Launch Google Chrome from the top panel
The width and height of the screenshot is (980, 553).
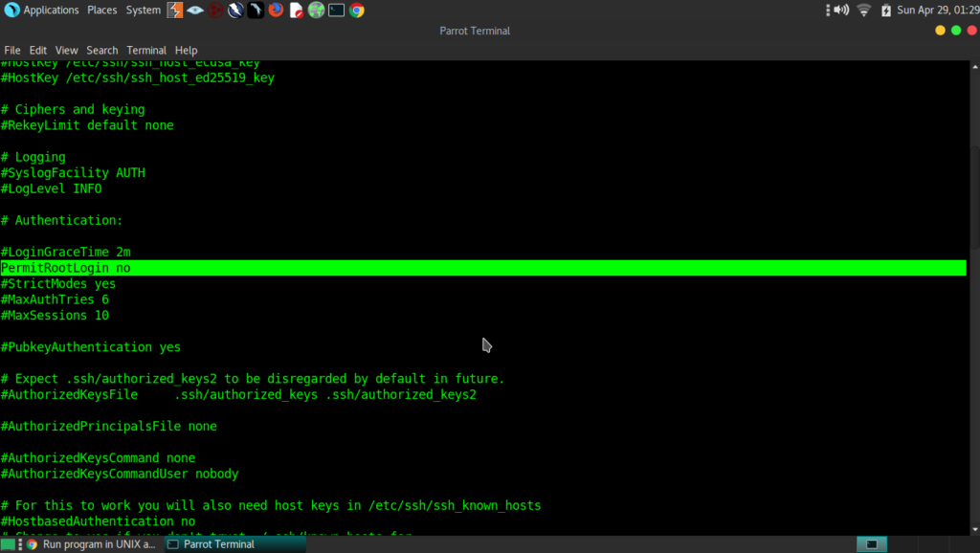(357, 11)
